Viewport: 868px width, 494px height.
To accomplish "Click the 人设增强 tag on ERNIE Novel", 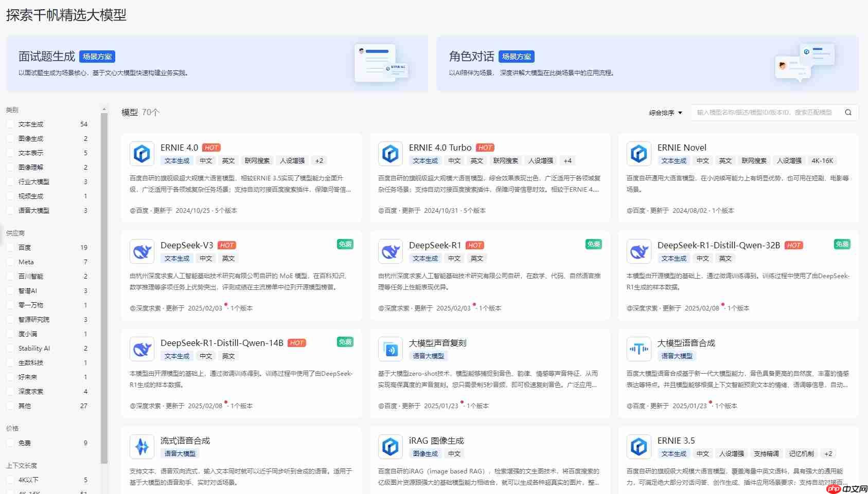I will 789,161.
